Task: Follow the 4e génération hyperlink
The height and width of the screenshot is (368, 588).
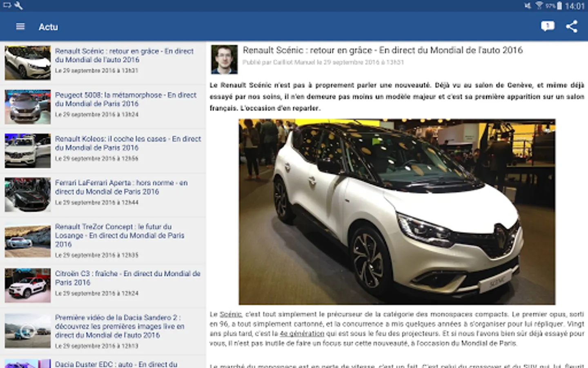Action: point(302,334)
